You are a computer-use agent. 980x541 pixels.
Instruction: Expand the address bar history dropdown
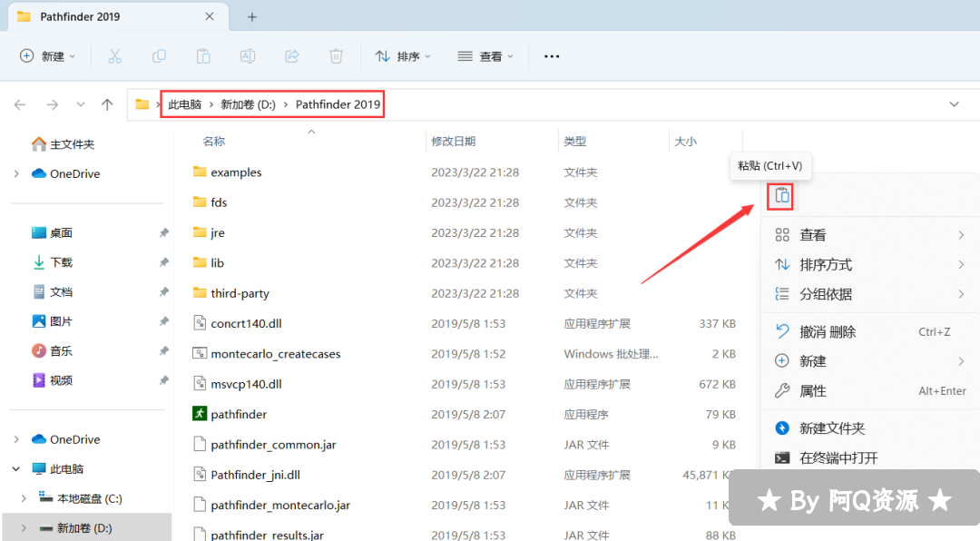point(954,104)
